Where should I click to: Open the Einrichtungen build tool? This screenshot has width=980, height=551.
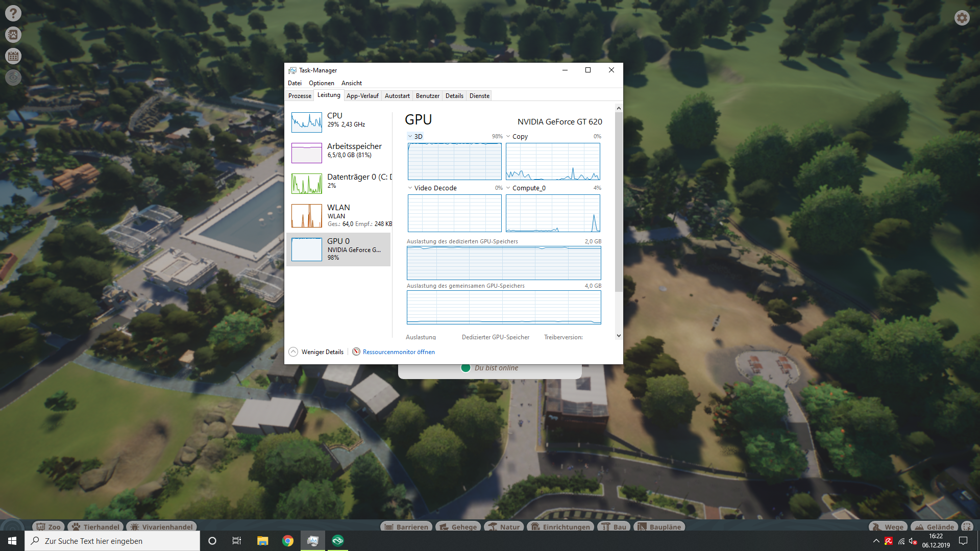point(560,527)
